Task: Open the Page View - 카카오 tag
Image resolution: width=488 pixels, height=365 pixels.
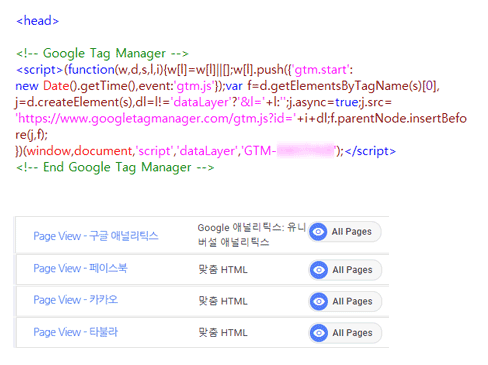Action: tap(76, 300)
